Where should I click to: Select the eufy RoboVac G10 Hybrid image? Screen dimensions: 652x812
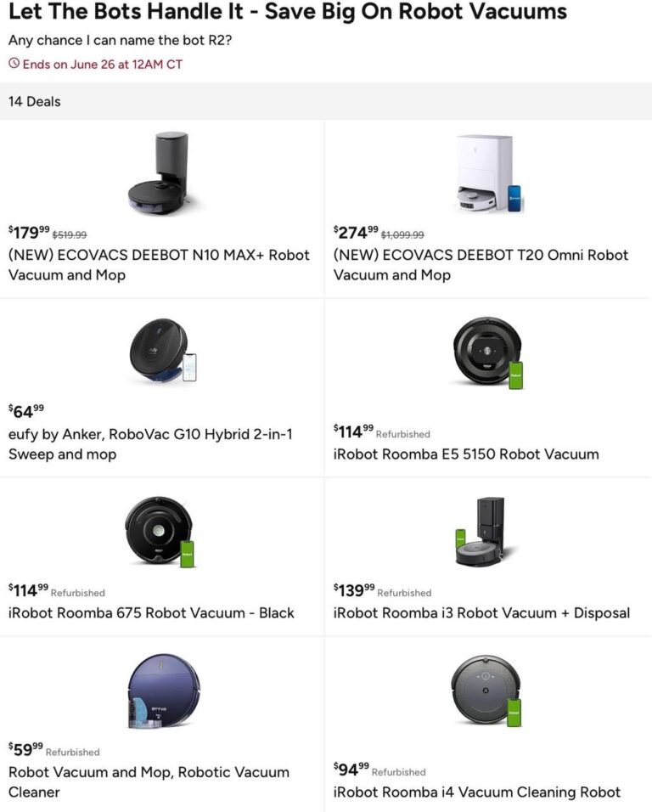162,351
